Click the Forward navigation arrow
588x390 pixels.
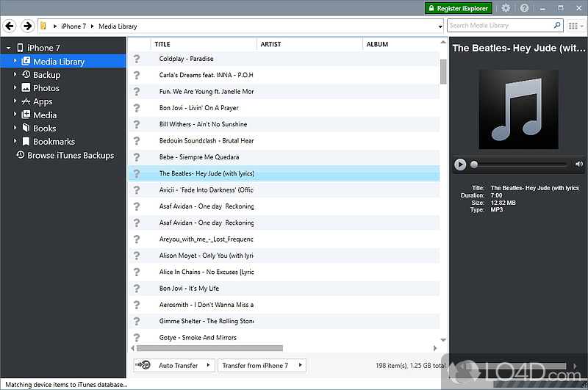coord(27,26)
